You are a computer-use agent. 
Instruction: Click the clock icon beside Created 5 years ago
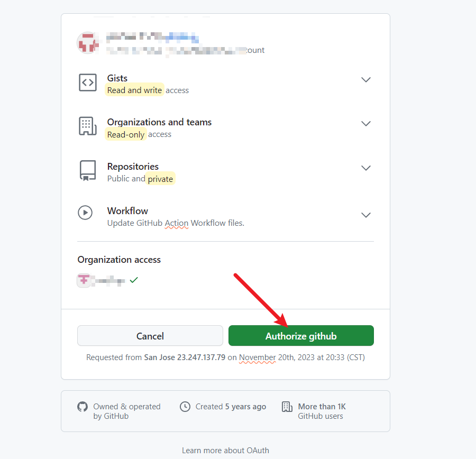coord(185,407)
